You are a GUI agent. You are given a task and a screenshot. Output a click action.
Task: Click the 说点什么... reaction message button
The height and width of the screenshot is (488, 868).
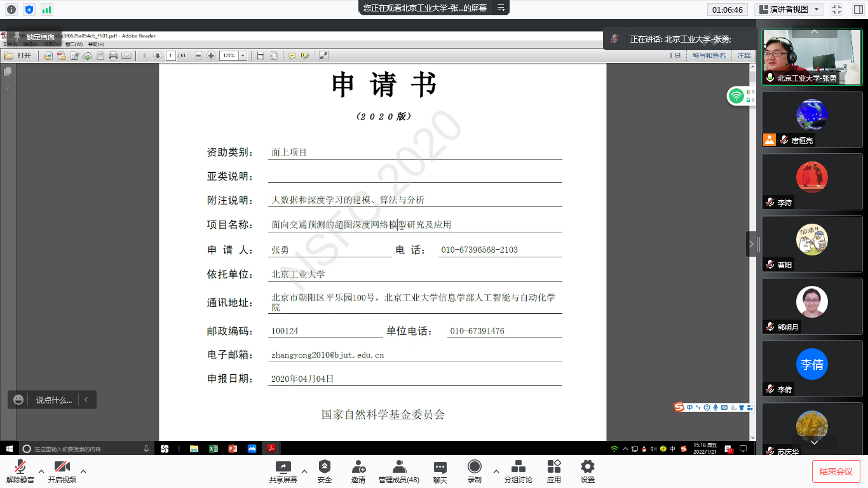point(53,400)
